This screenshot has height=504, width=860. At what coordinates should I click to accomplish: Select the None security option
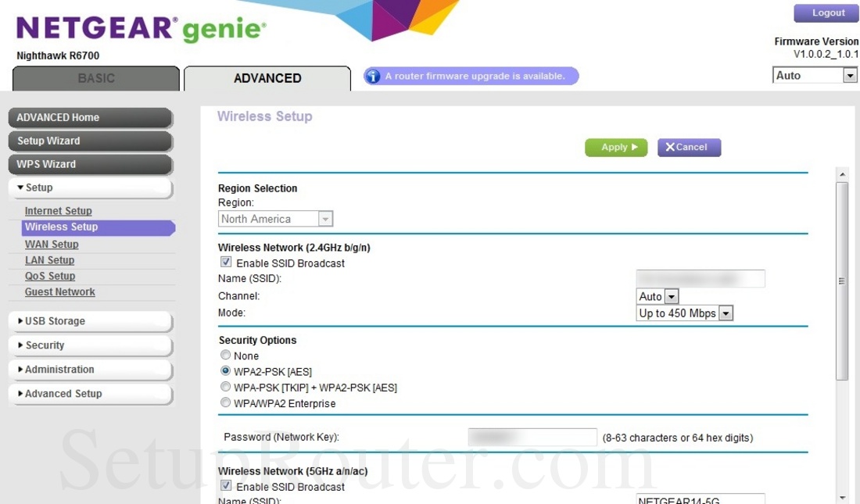(x=226, y=356)
